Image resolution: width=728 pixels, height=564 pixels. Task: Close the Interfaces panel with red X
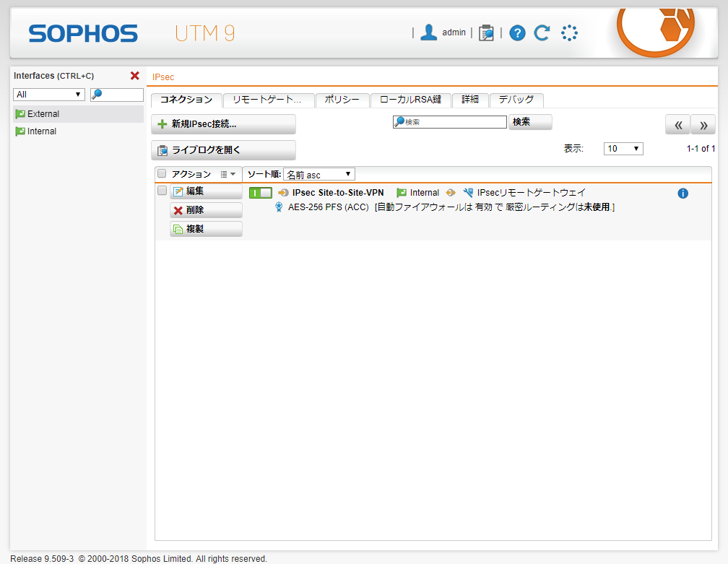134,76
